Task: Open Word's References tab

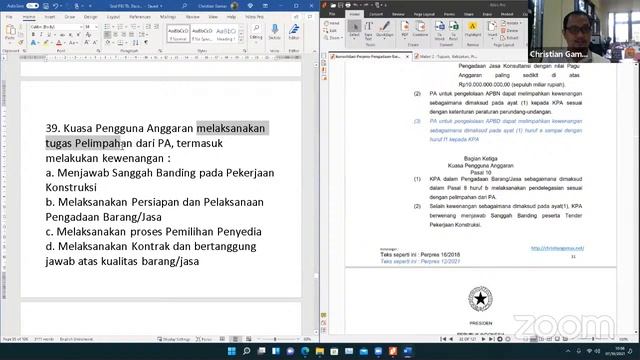Action: point(140,17)
